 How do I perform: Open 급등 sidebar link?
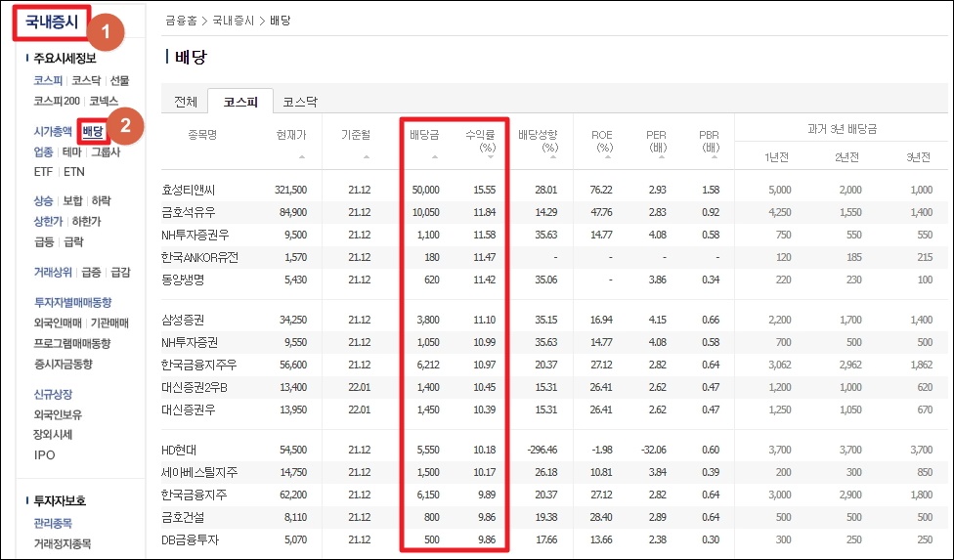point(44,242)
